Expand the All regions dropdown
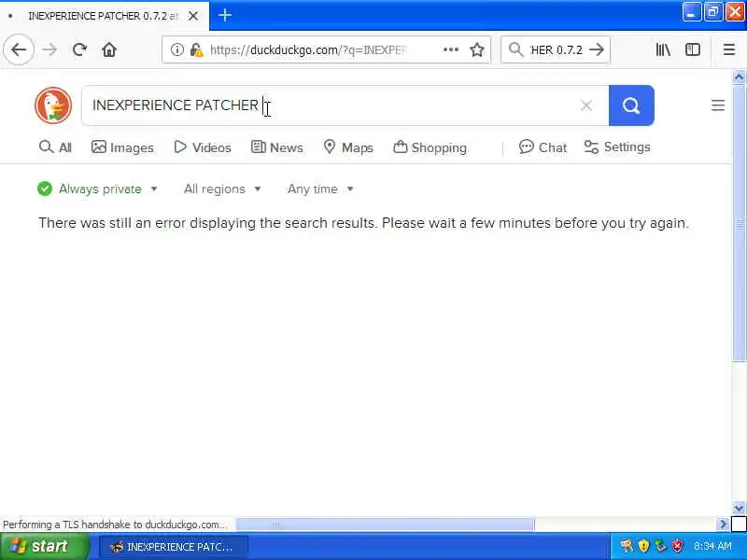The height and width of the screenshot is (560, 747). point(222,189)
